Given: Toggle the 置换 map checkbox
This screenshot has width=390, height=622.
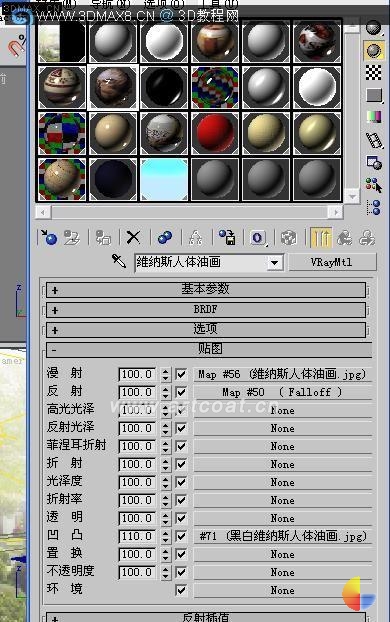Looking at the screenshot, I should click(x=181, y=554).
